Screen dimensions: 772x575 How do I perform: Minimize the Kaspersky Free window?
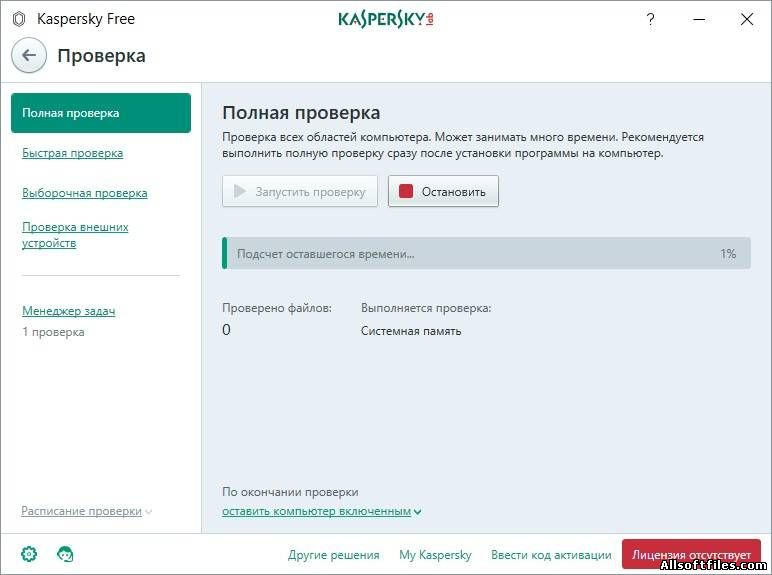[x=699, y=19]
